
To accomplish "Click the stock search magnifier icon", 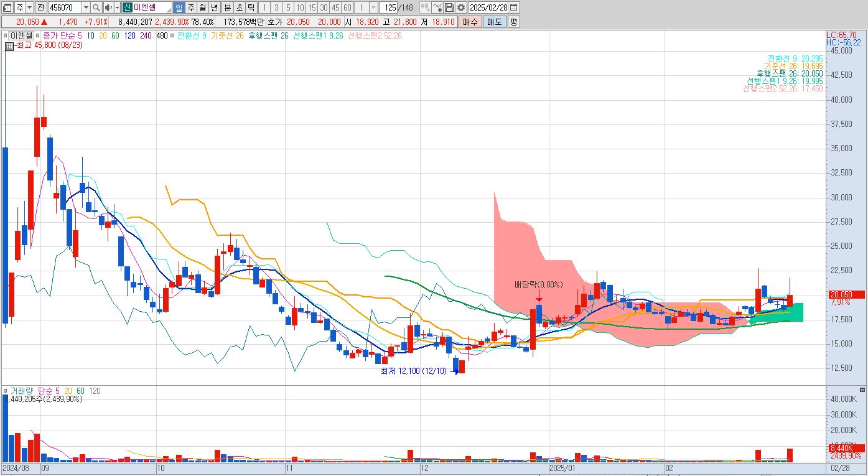I will pyautogui.click(x=96, y=7).
